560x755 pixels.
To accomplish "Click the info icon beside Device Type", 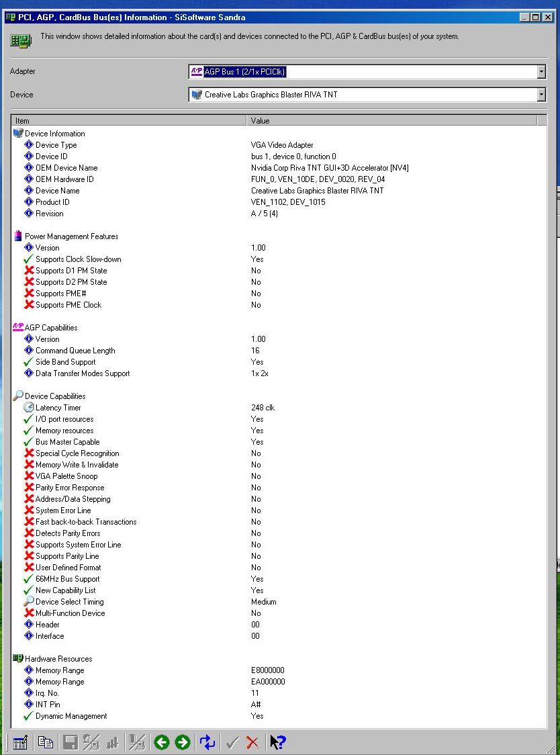I will coord(29,144).
